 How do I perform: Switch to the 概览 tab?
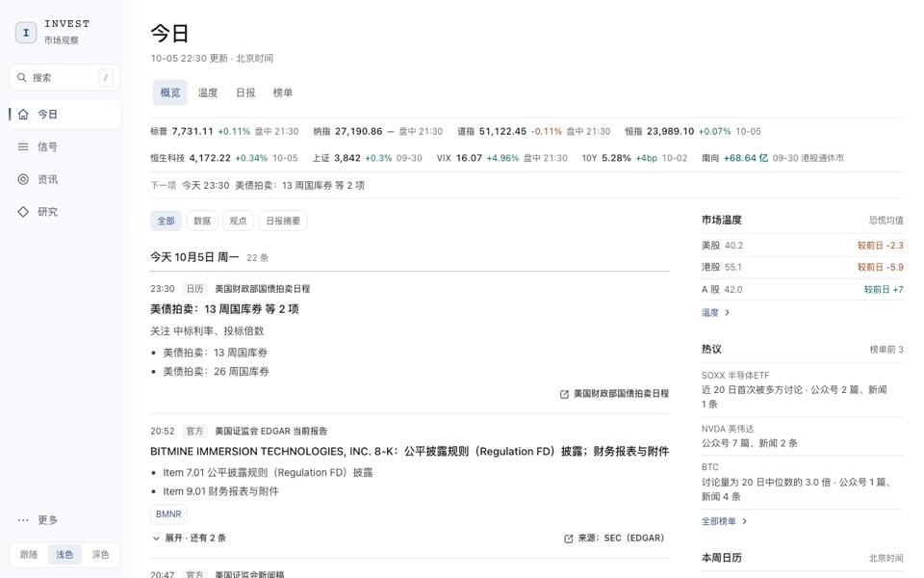[170, 92]
